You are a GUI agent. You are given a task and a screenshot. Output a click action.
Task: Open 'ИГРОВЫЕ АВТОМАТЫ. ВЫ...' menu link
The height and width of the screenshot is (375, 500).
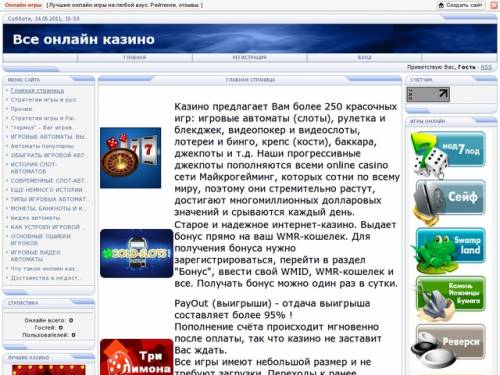49,137
